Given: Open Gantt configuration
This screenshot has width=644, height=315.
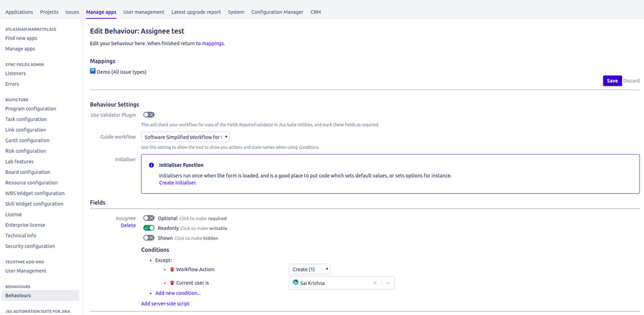Looking at the screenshot, I should point(28,140).
